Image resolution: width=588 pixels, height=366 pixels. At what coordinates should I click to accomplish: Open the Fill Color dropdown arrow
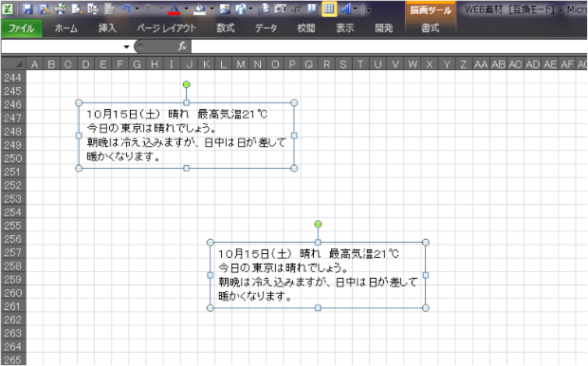[211, 9]
